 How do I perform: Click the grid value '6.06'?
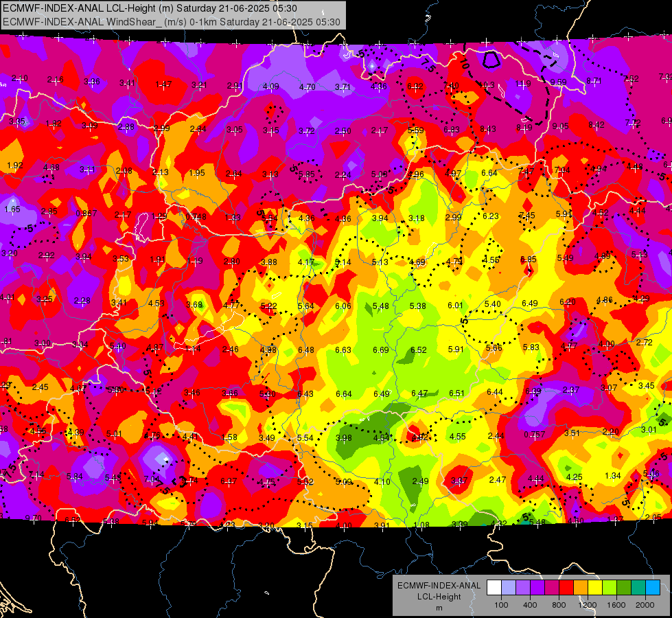tap(343, 306)
